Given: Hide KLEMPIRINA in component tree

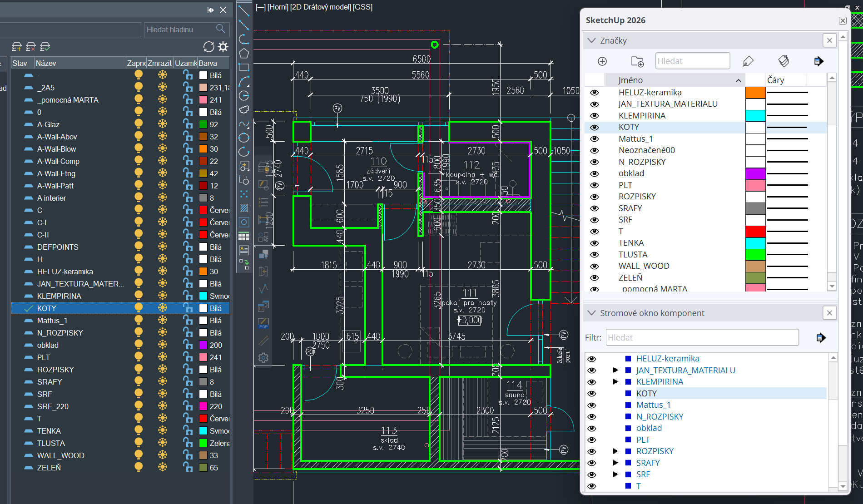Looking at the screenshot, I should (591, 382).
